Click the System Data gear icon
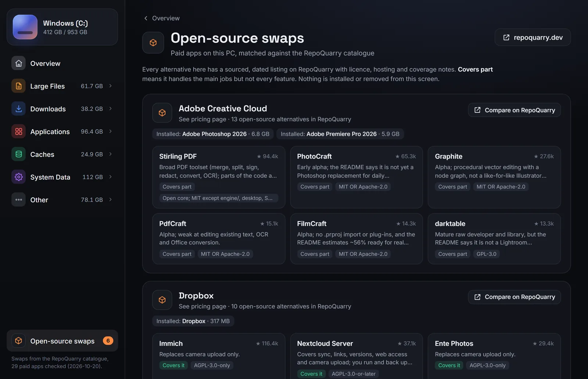Viewport: 588px width, 379px height. pyautogui.click(x=18, y=177)
